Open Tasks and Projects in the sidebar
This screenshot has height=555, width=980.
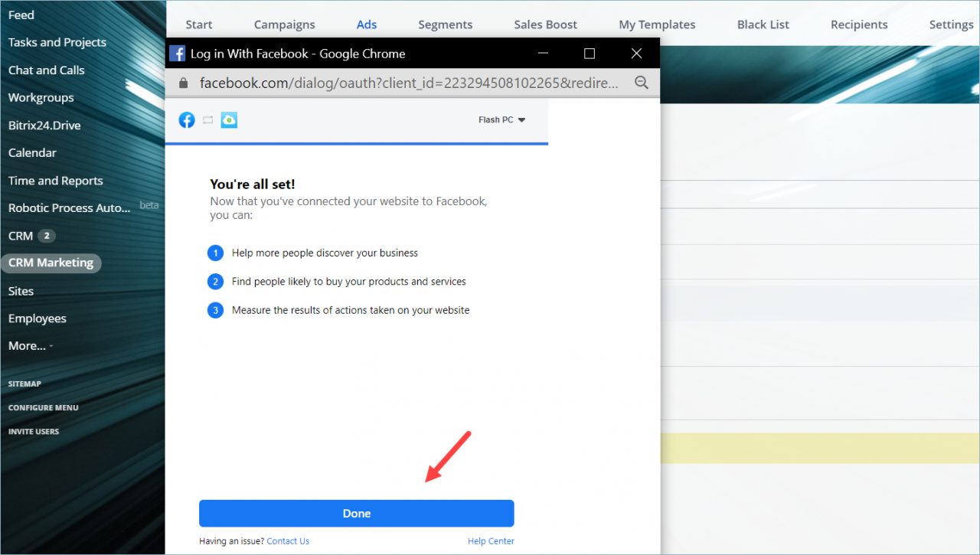click(57, 42)
